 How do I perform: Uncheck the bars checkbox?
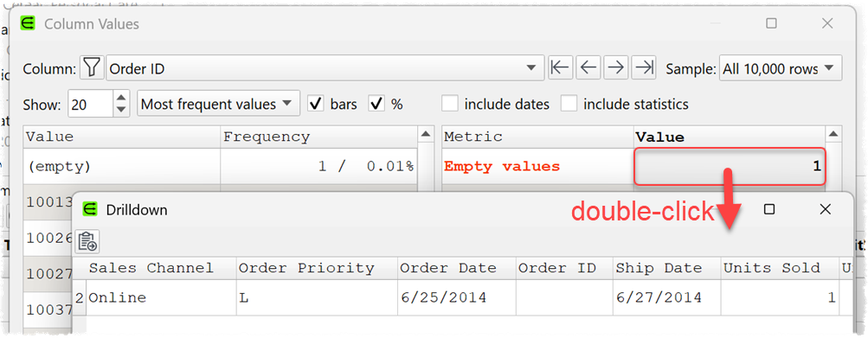(x=316, y=104)
